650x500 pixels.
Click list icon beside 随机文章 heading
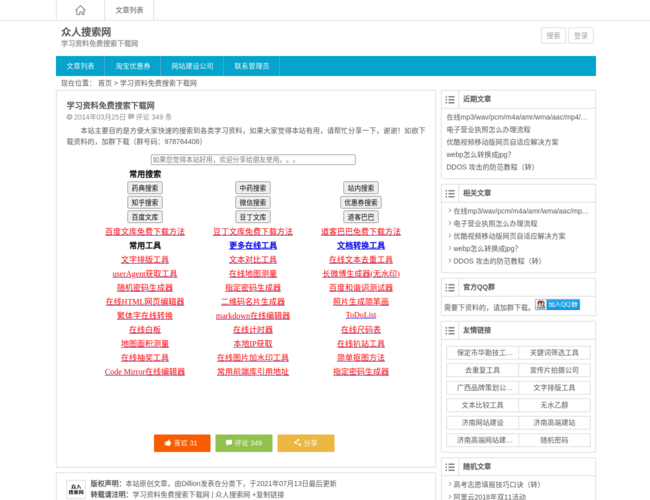[450, 467]
